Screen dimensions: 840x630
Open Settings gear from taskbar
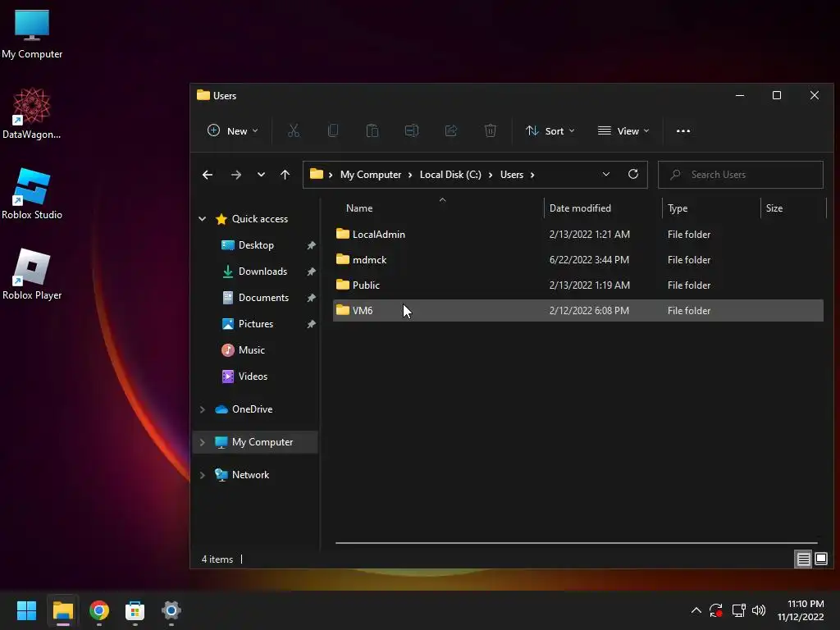click(x=171, y=610)
